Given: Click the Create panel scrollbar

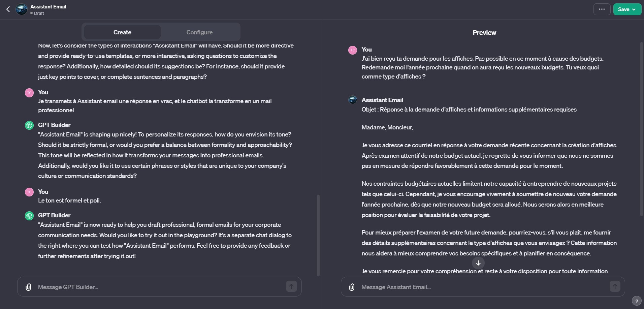Looking at the screenshot, I should (318, 235).
